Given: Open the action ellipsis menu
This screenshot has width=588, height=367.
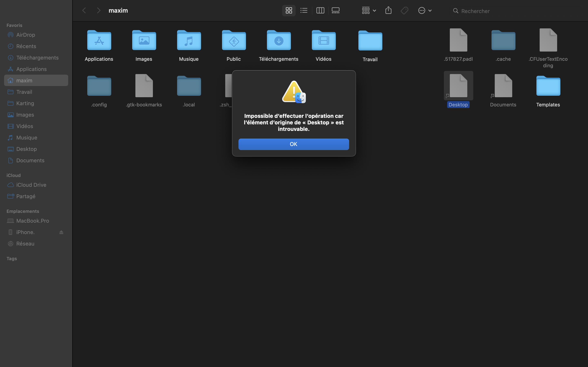Looking at the screenshot, I should tap(424, 10).
